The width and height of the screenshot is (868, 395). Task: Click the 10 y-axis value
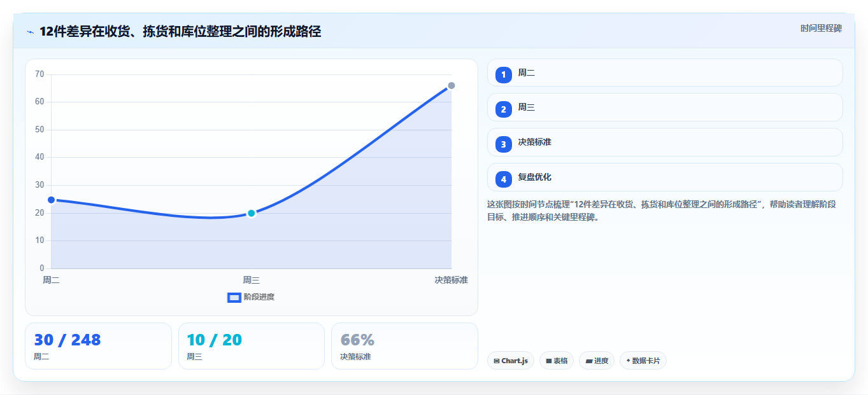[x=39, y=240]
